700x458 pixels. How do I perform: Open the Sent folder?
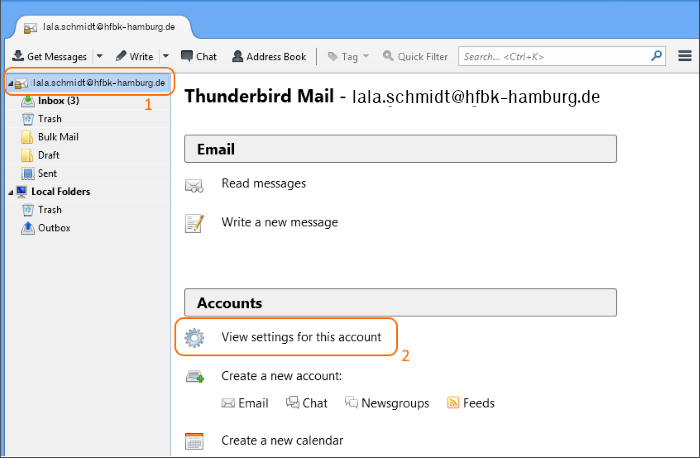tap(47, 173)
